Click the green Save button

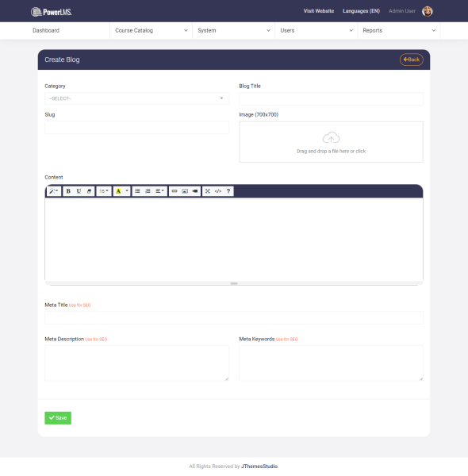pos(58,418)
